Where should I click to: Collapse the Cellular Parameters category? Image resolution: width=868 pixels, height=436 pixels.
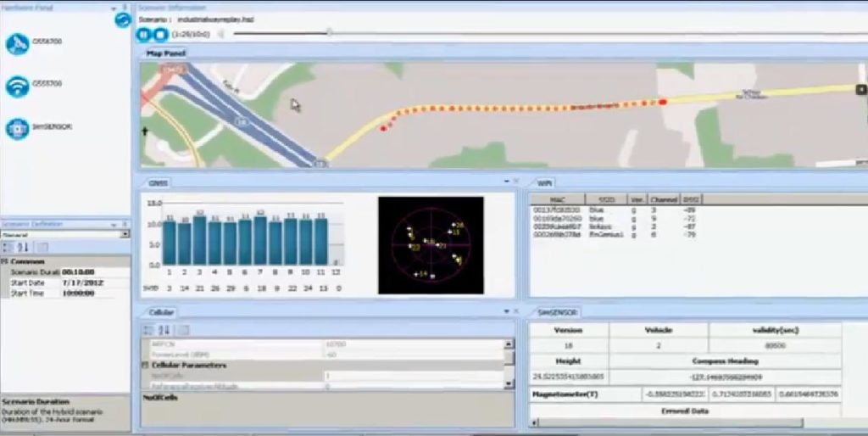pyautogui.click(x=145, y=365)
